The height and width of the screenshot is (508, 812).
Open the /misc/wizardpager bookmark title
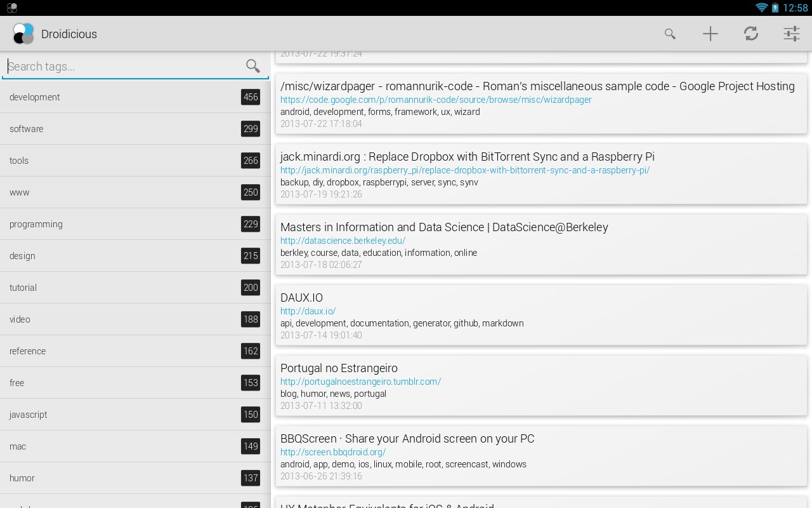pos(537,86)
